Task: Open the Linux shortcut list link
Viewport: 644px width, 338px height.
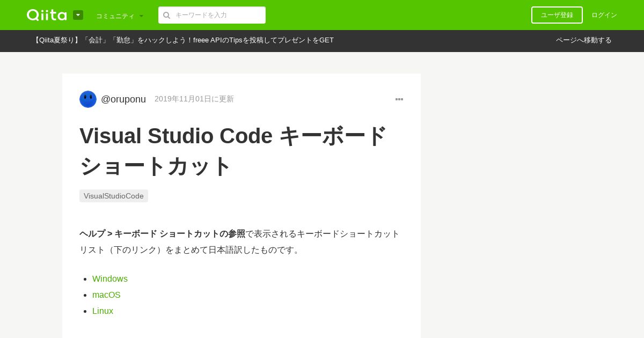Action: (x=103, y=311)
